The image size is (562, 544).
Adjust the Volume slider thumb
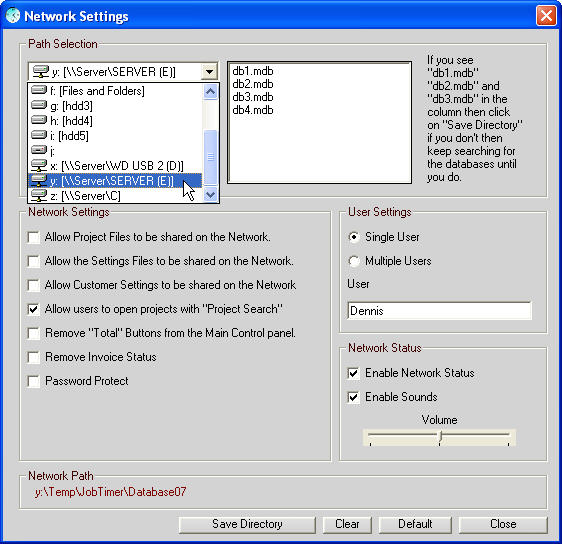[x=440, y=437]
